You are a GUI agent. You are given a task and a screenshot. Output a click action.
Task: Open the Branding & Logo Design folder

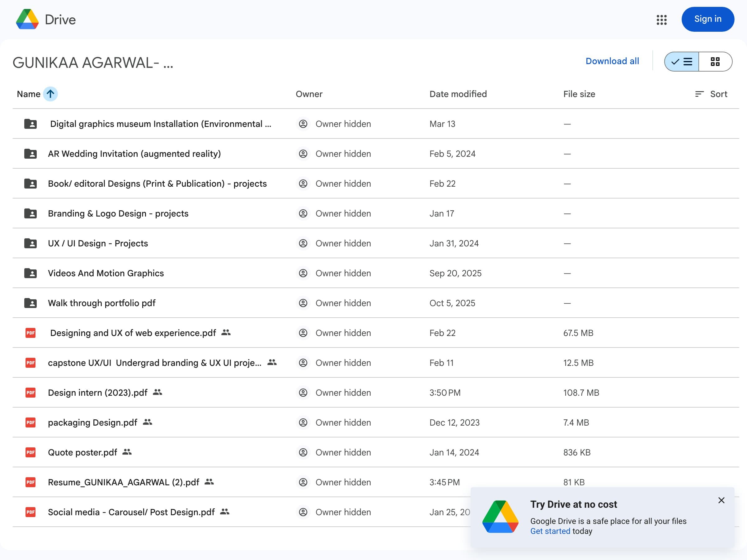(x=118, y=213)
